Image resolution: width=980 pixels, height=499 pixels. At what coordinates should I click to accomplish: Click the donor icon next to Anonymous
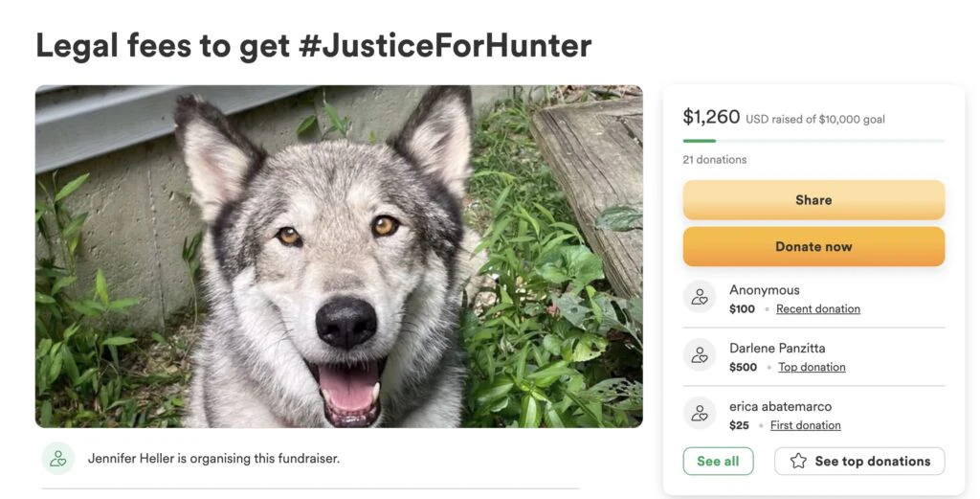pos(700,297)
